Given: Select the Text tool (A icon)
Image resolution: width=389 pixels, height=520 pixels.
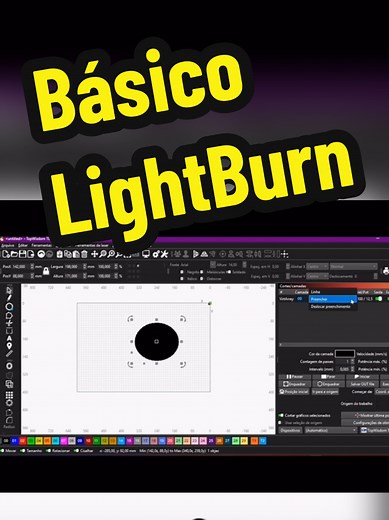Looking at the screenshot, I should (9, 338).
